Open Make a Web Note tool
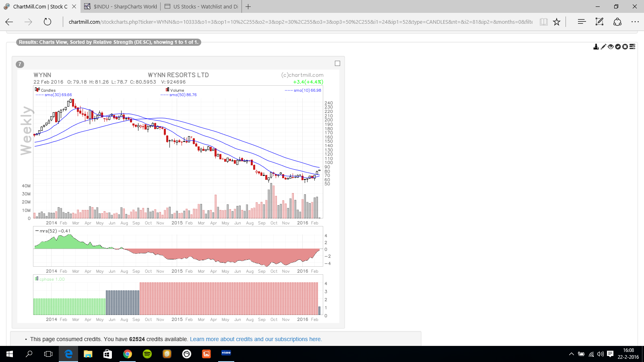Screen dimensions: 644x362 coord(599,22)
